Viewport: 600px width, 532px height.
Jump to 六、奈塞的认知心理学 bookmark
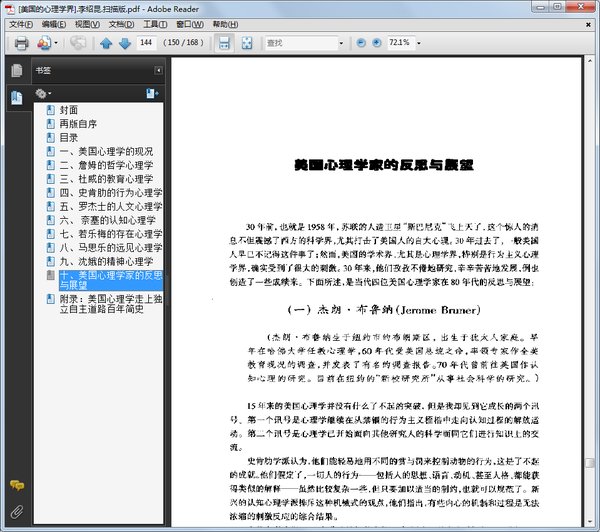click(108, 220)
